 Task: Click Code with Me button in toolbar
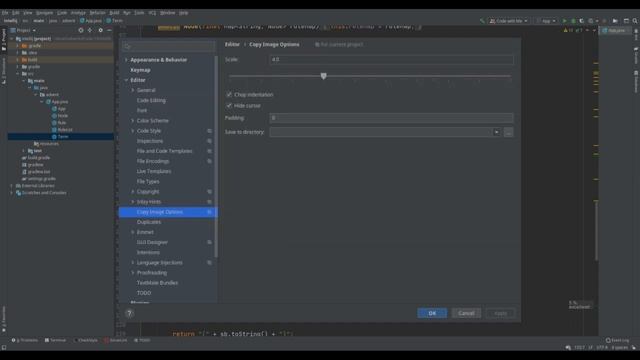point(509,21)
